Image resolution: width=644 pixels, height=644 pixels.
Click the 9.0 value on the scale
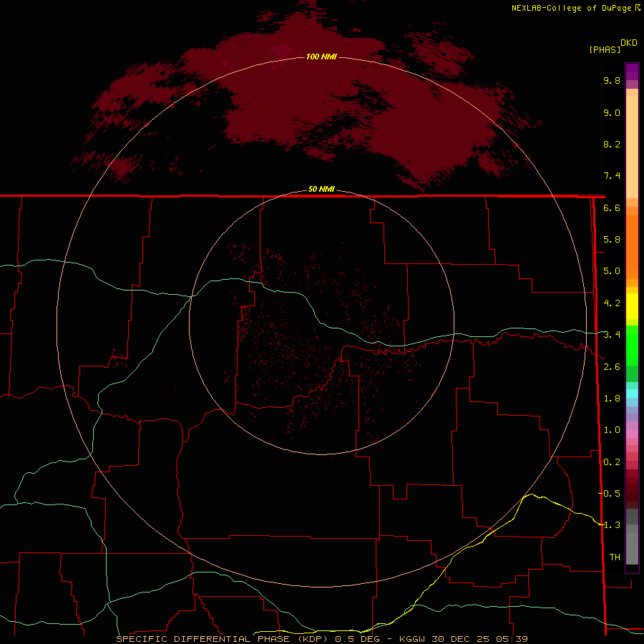(x=612, y=112)
